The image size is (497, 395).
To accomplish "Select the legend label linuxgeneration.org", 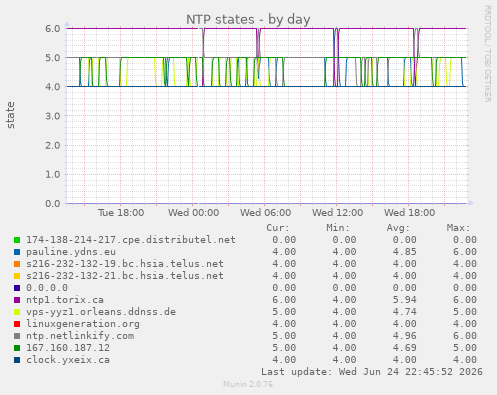I will pos(83,324).
